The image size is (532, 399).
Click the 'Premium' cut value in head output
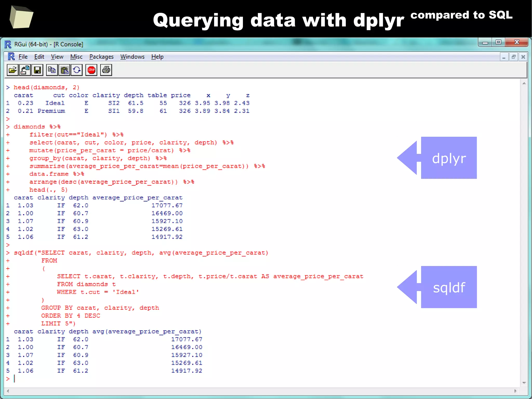point(51,111)
